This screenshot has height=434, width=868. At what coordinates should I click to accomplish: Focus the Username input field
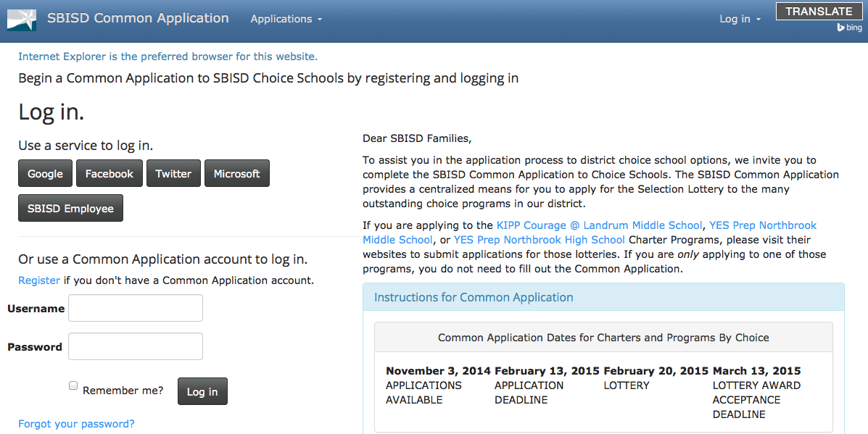pos(136,308)
